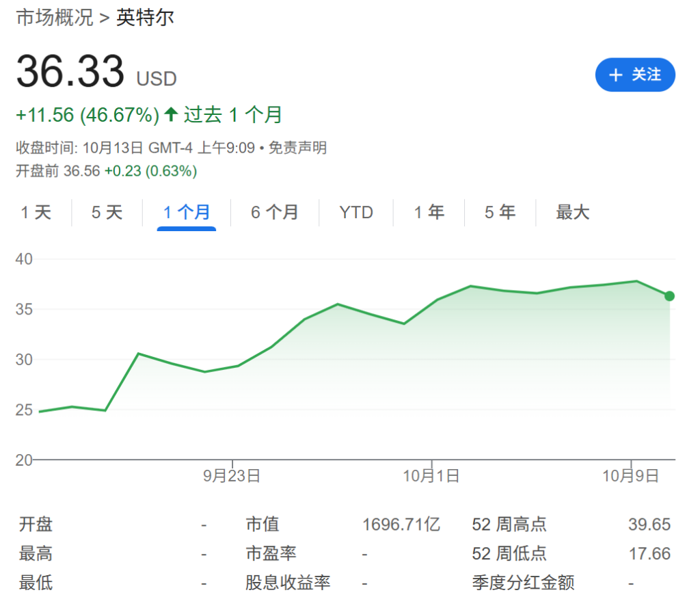Click the green upward arrow beside 46.67%
This screenshot has height=610, width=700.
pyautogui.click(x=171, y=114)
